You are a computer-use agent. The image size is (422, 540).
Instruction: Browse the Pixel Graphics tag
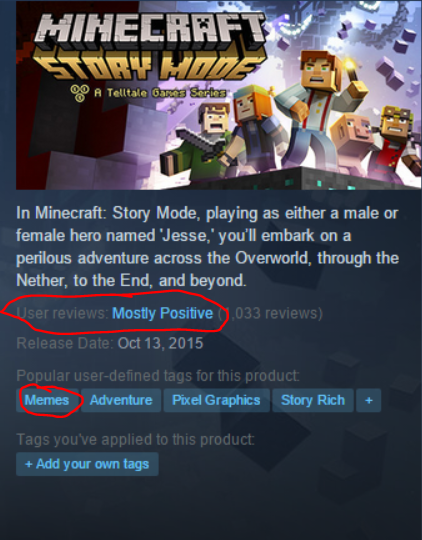coord(216,400)
